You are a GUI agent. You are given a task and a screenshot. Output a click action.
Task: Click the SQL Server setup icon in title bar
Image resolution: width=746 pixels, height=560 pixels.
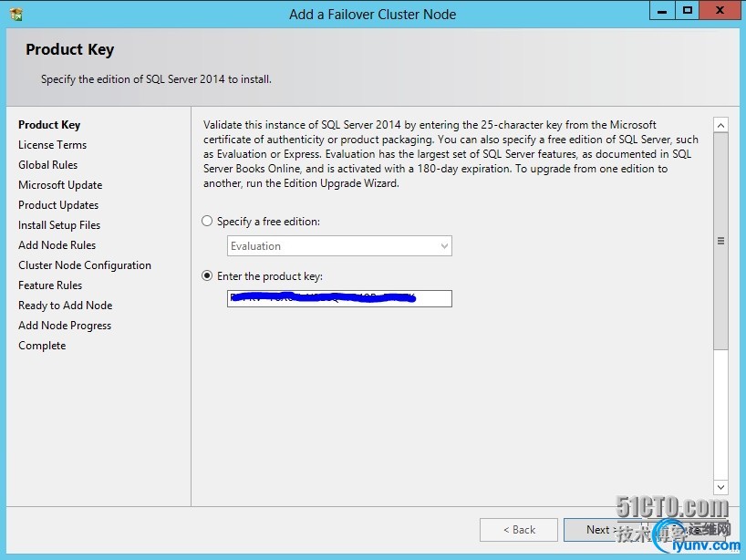tap(16, 15)
